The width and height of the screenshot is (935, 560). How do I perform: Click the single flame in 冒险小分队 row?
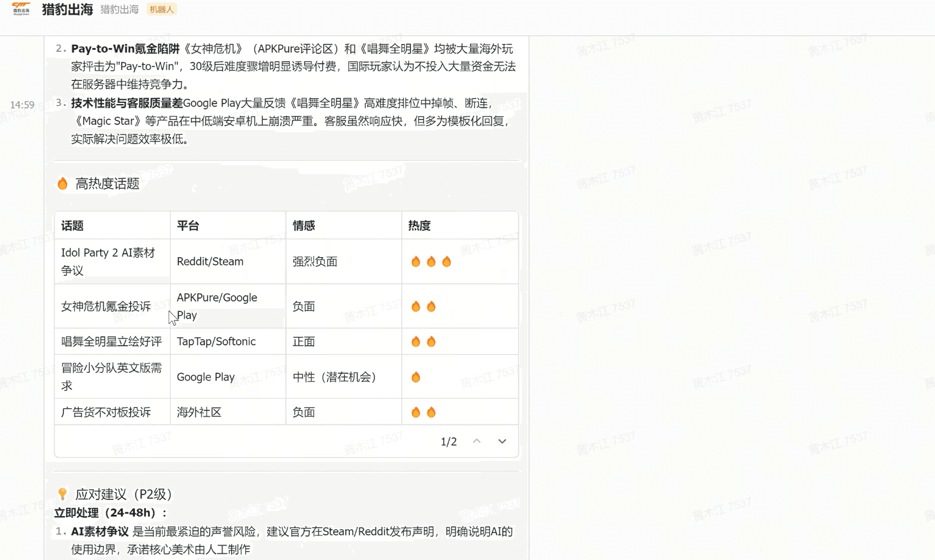click(x=416, y=377)
